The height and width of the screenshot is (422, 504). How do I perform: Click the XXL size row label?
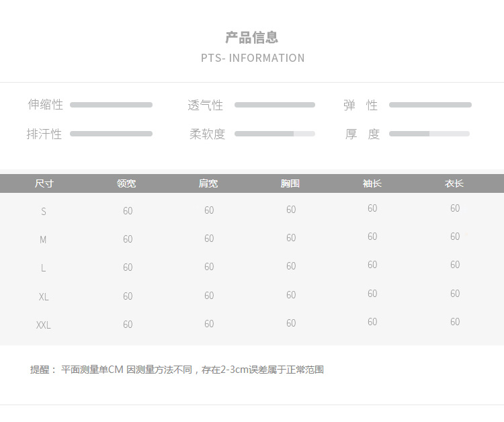[x=44, y=325]
